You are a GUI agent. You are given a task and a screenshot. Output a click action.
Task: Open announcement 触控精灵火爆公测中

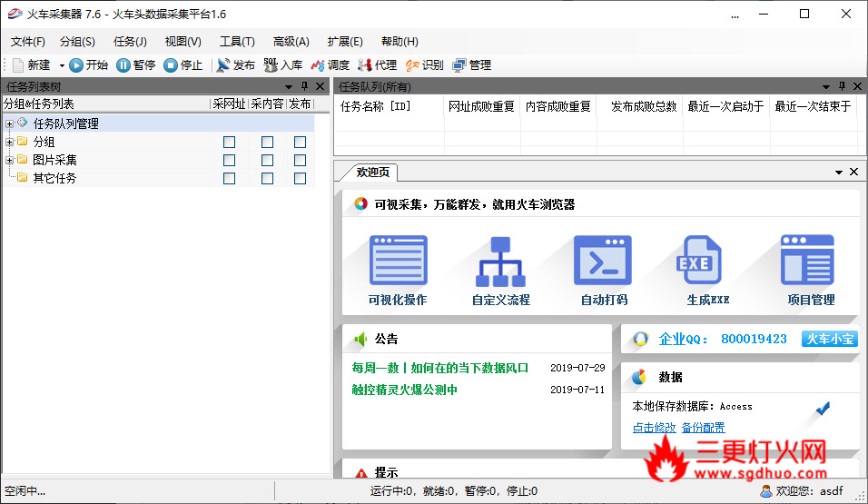pyautogui.click(x=405, y=390)
